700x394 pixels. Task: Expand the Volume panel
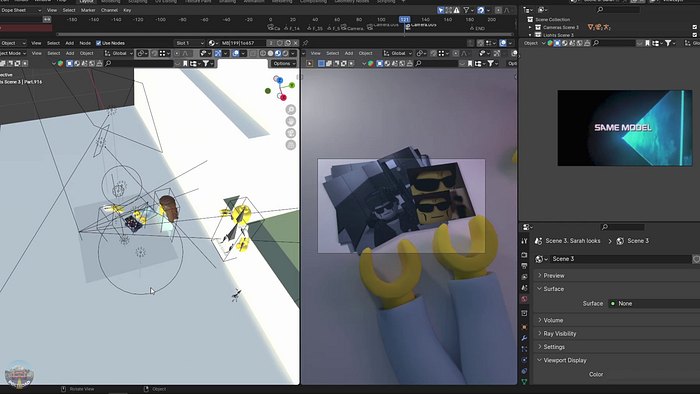click(x=617, y=320)
